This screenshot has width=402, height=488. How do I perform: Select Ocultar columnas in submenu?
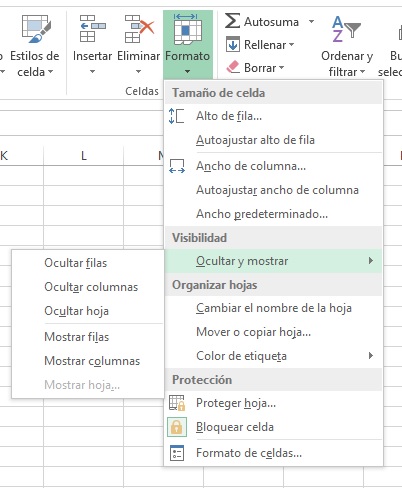pos(88,287)
